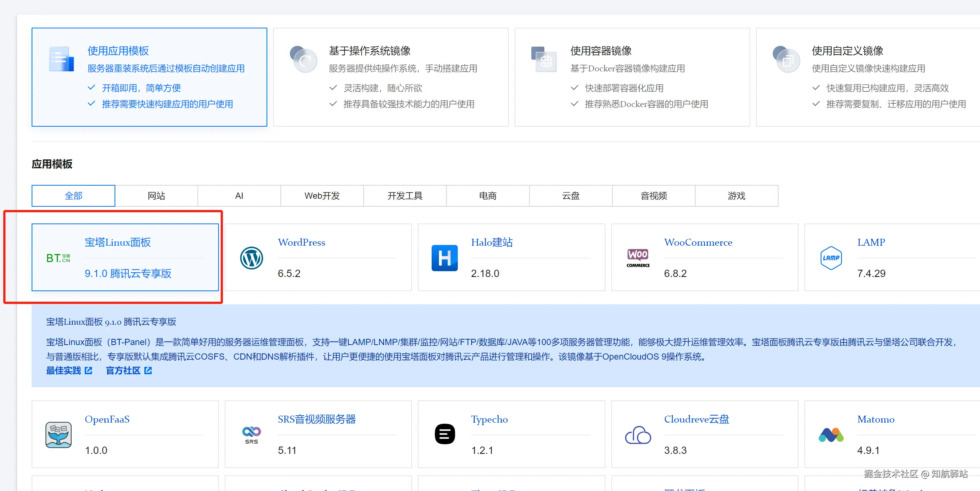Image resolution: width=980 pixels, height=491 pixels.
Task: Click the 应用模板 section heading
Action: 52,164
